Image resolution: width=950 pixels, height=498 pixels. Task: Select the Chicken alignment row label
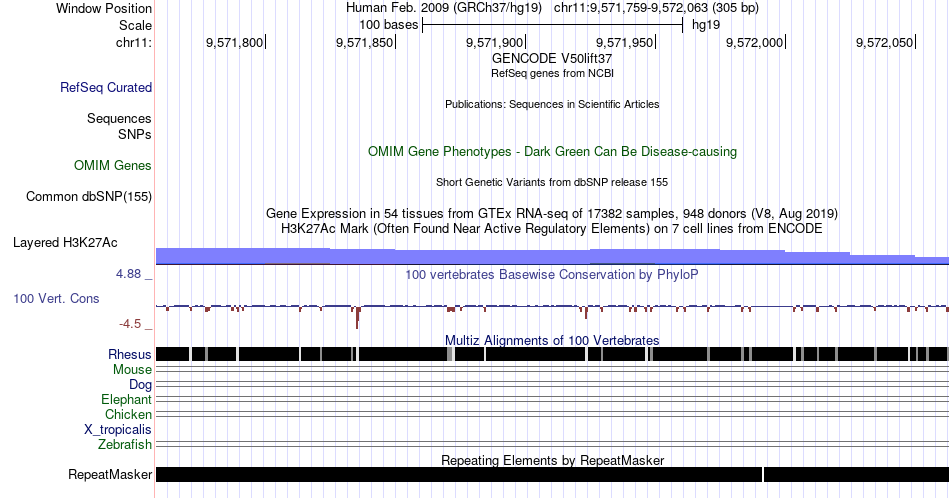tap(128, 414)
